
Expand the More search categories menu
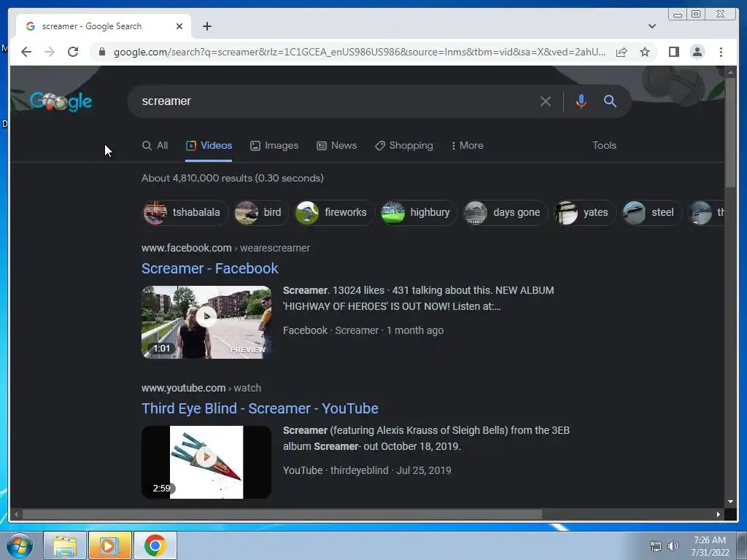468,145
